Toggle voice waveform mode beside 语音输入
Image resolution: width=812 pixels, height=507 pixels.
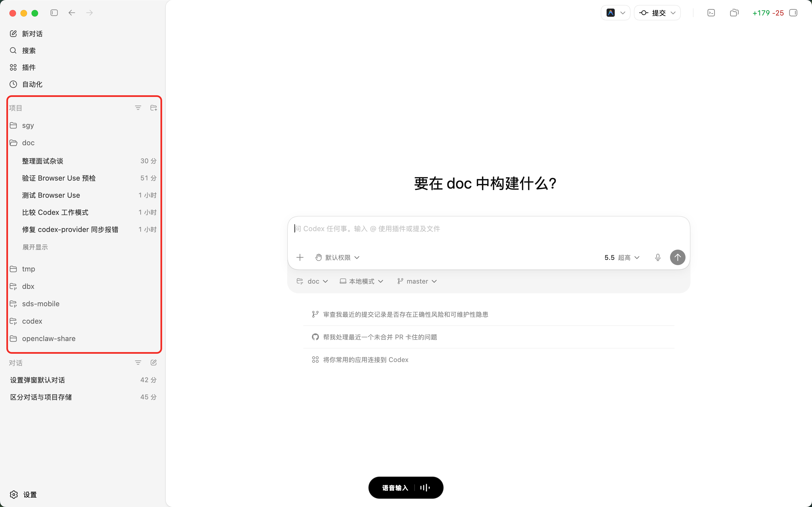(x=425, y=488)
